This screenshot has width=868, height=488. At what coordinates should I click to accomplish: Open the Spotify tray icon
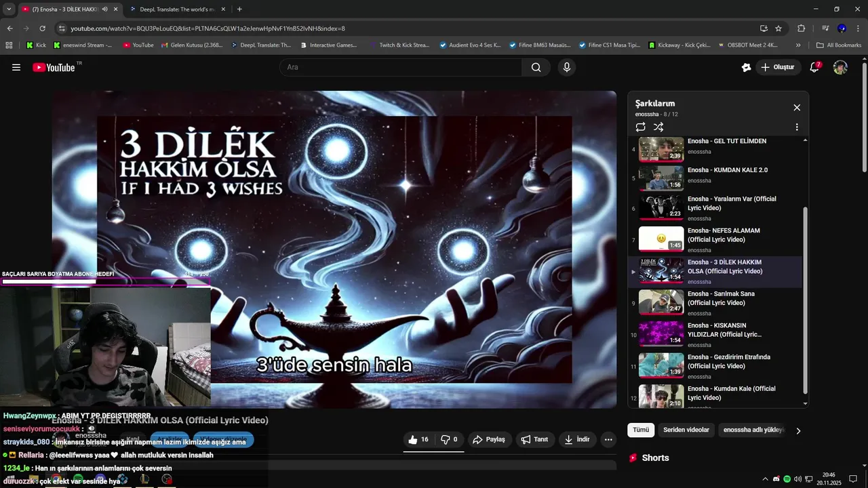[x=787, y=479]
